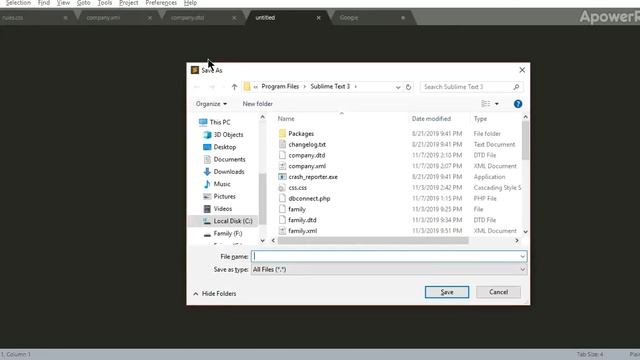
Task: Expand breadcrumb arrow after Program Files
Action: pos(304,87)
